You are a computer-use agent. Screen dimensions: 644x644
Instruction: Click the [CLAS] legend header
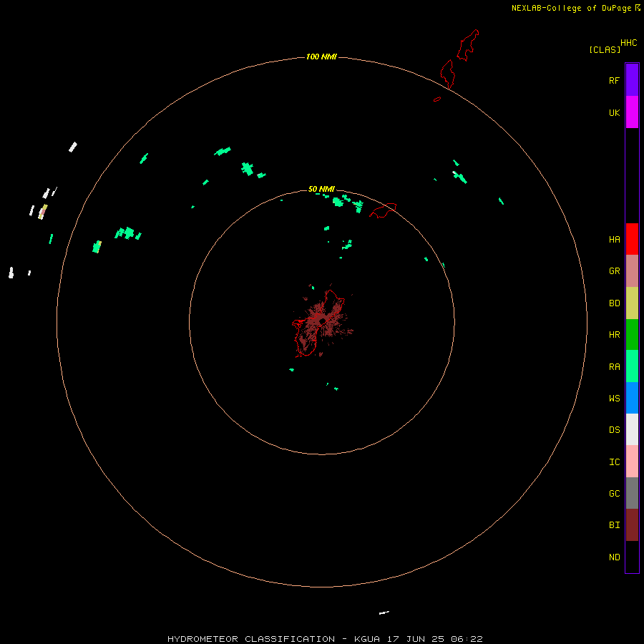[x=605, y=49]
